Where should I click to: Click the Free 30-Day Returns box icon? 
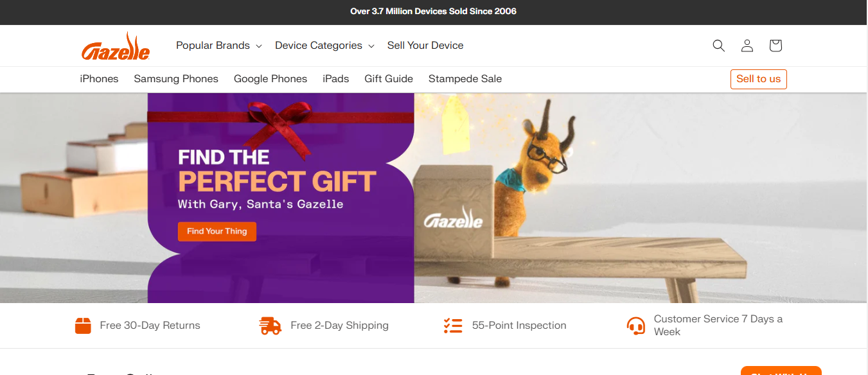[83, 326]
